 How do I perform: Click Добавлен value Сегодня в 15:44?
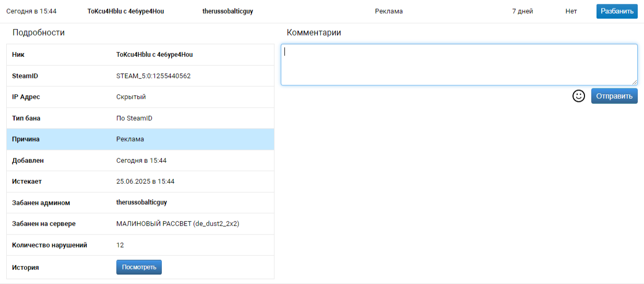141,160
